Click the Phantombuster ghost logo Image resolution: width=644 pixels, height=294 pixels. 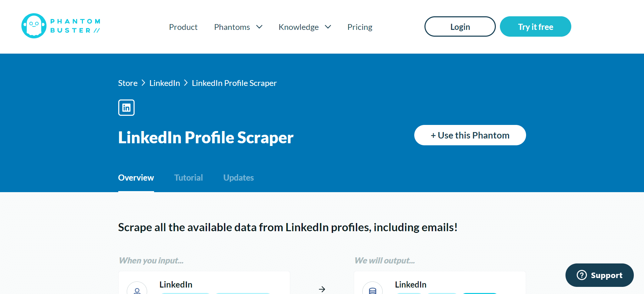point(34,26)
